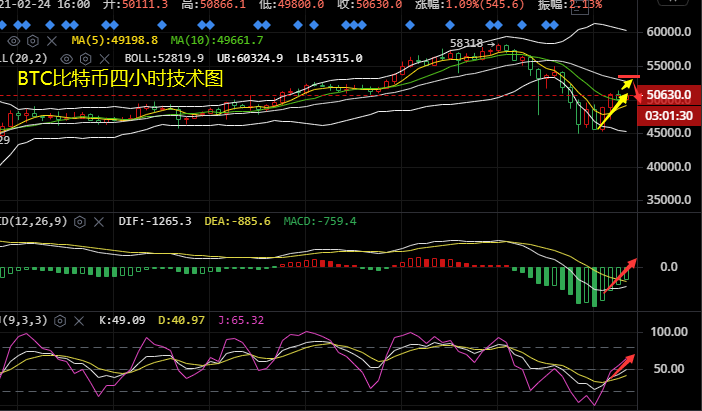Click the J:65.32 value

coord(241,320)
